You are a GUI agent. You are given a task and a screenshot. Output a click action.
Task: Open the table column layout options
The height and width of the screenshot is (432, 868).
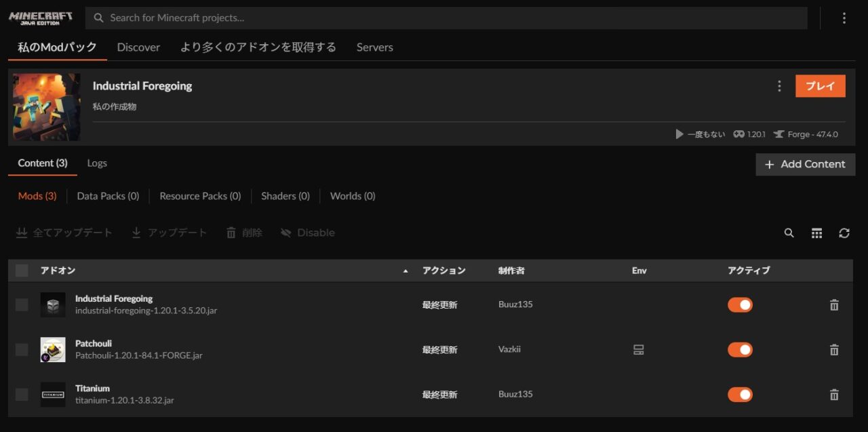point(816,233)
